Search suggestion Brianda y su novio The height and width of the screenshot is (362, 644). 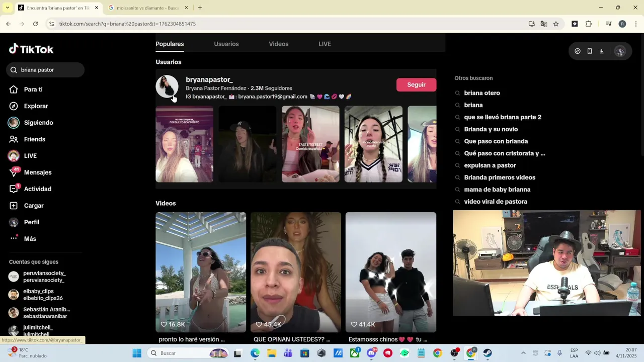pyautogui.click(x=491, y=129)
